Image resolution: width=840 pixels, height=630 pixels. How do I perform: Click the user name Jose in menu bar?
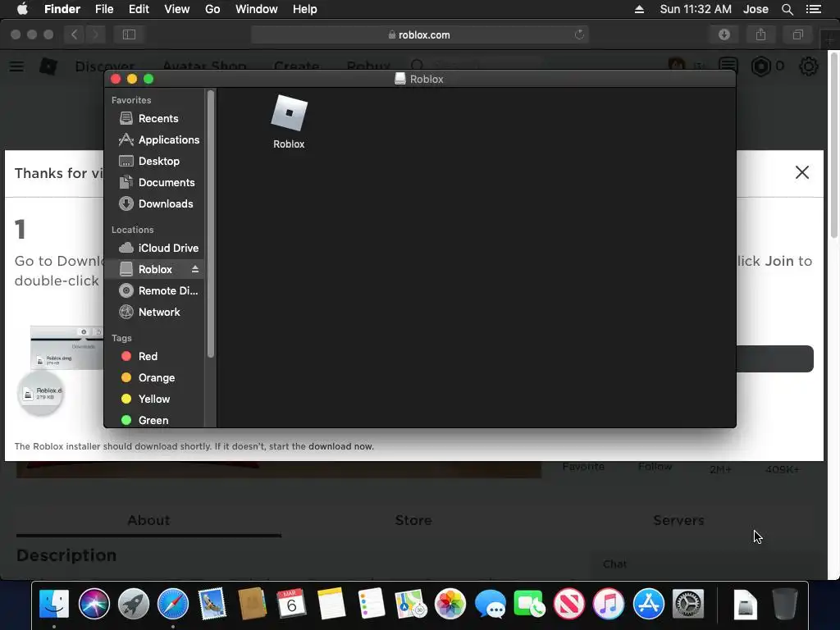(756, 9)
